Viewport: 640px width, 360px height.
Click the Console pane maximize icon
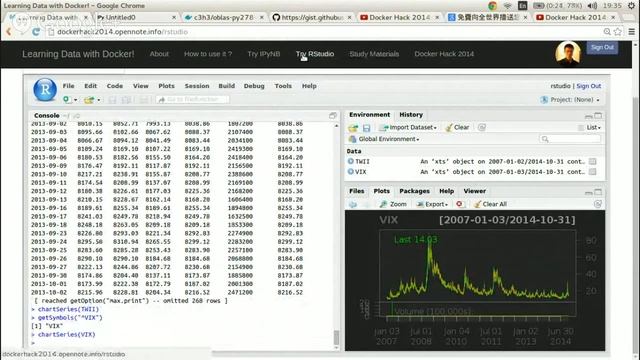click(333, 116)
